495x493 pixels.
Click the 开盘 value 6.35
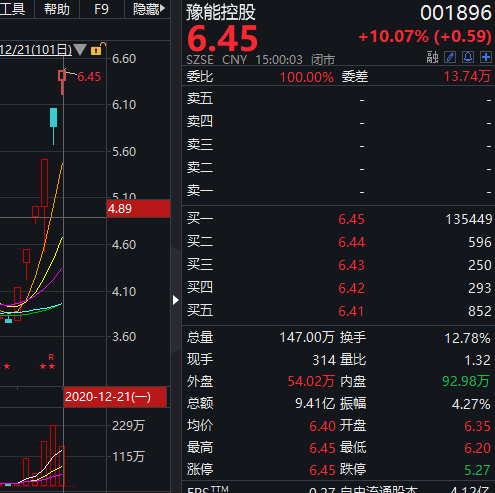(477, 426)
